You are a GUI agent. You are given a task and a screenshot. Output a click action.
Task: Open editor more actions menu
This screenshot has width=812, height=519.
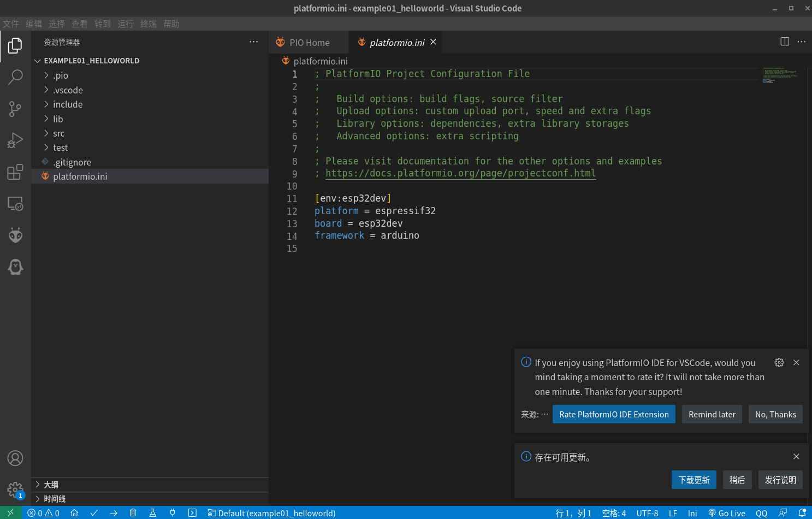pyautogui.click(x=802, y=42)
